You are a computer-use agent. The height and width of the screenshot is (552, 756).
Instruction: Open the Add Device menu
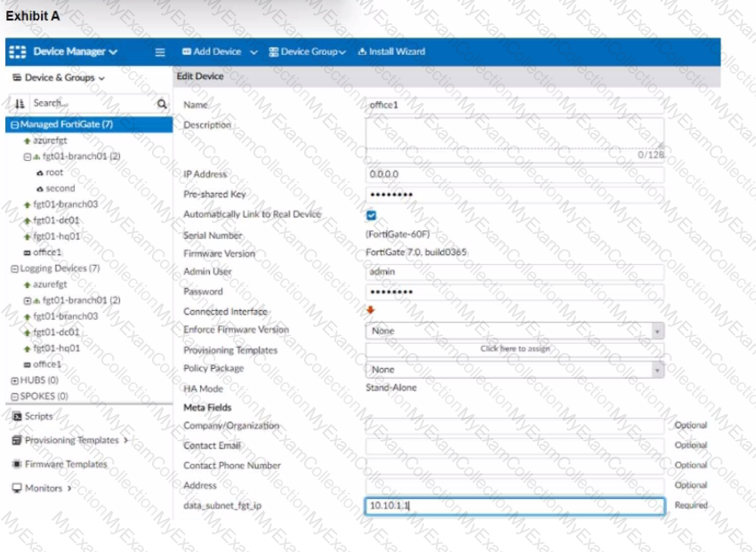coord(220,52)
